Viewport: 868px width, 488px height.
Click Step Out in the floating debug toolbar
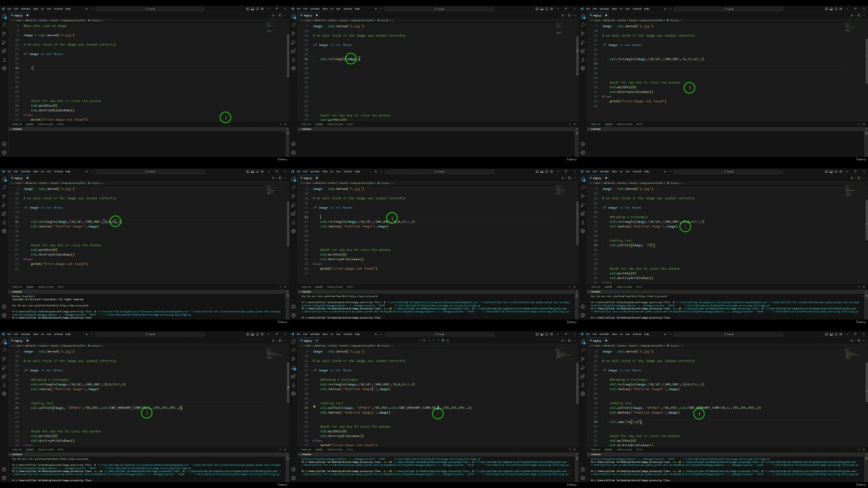[438, 340]
